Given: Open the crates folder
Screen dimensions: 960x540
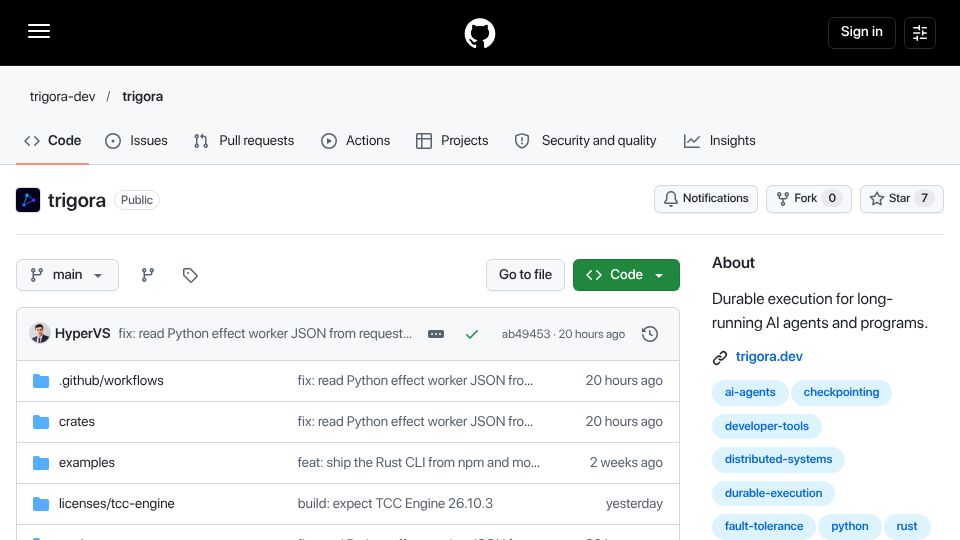Looking at the screenshot, I should click(x=77, y=422).
